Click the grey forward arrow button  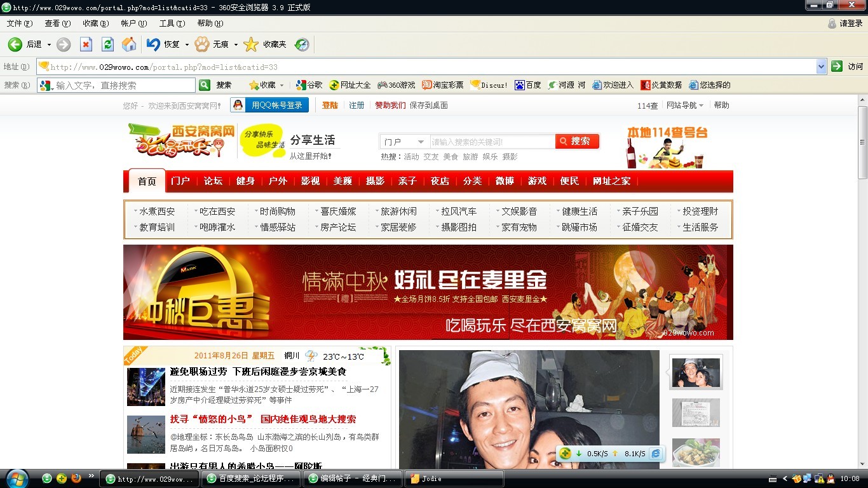pyautogui.click(x=64, y=44)
